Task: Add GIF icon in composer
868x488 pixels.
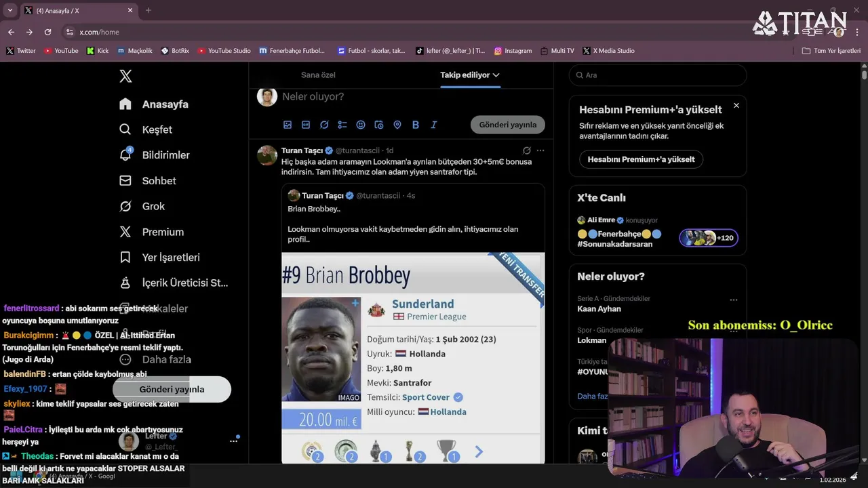Action: pyautogui.click(x=306, y=125)
